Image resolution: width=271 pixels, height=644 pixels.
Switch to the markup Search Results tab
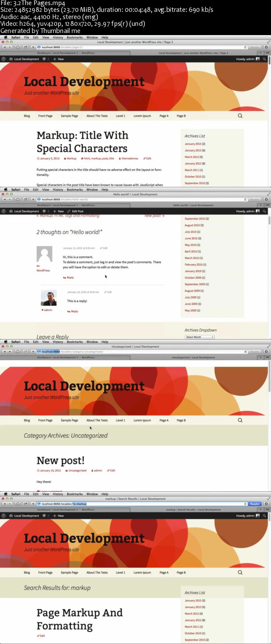[194, 510]
